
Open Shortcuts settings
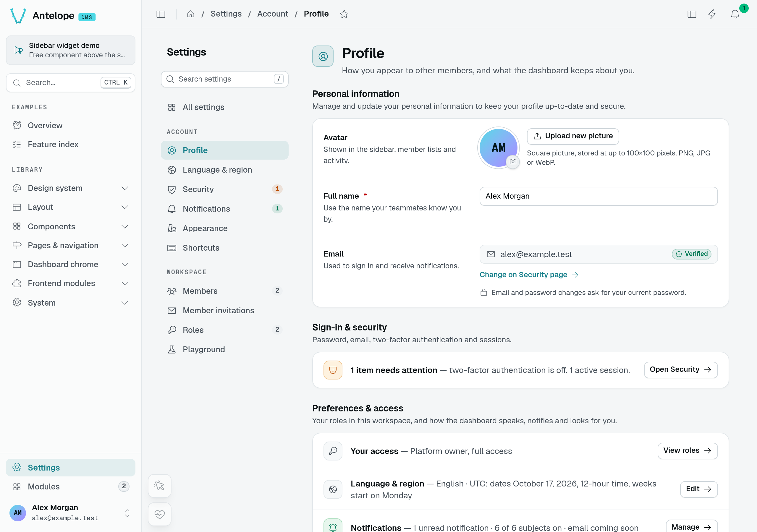(224, 248)
